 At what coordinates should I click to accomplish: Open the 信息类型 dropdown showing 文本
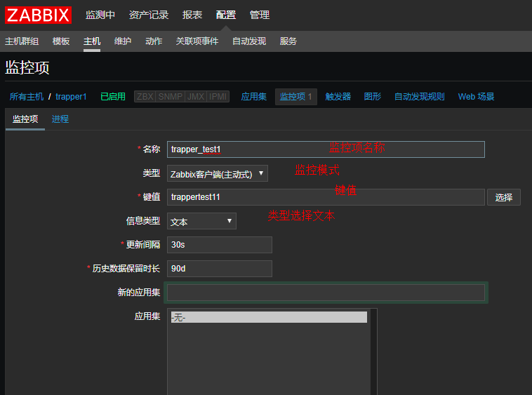[201, 221]
